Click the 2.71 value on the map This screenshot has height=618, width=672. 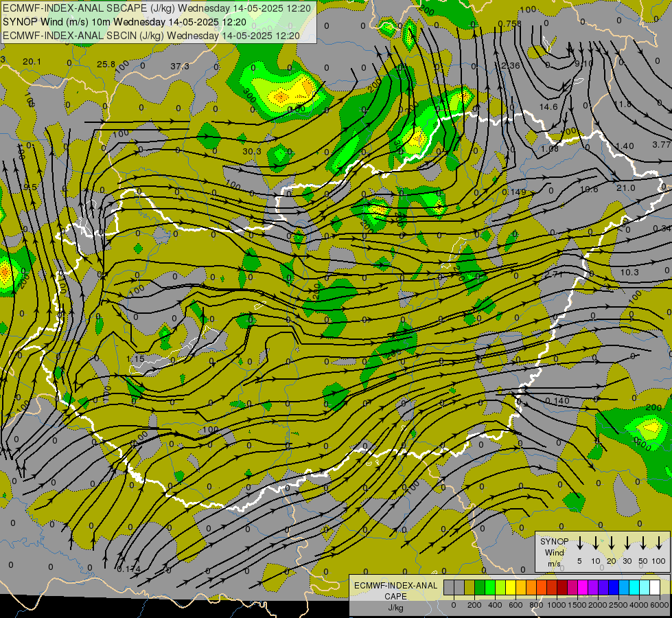(553, 274)
